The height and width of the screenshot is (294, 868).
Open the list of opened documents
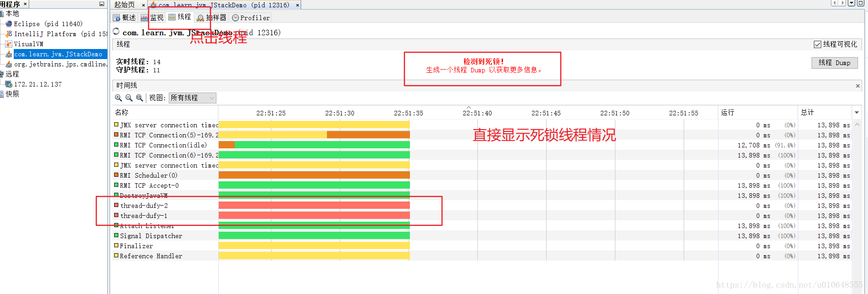click(x=851, y=3)
